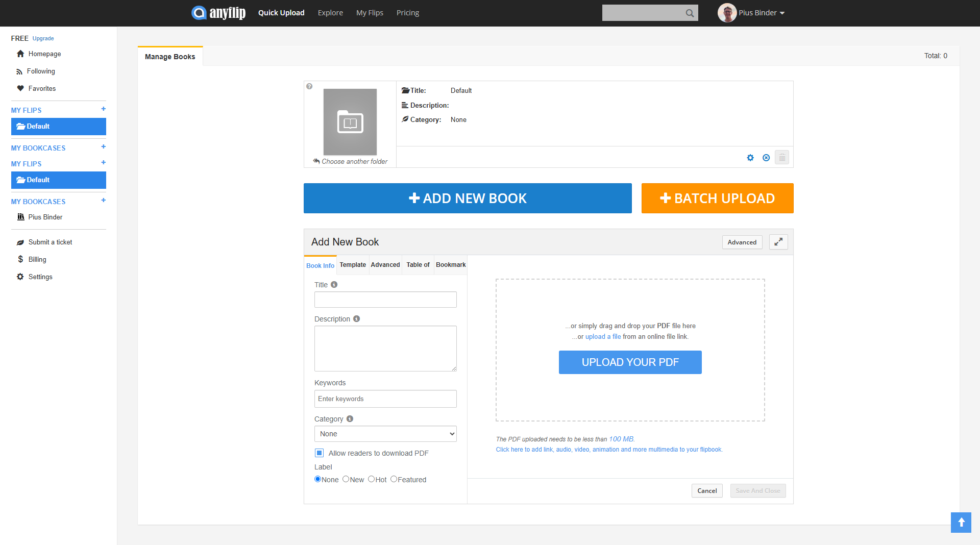Click the folder help question mark icon
The image size is (980, 545).
coord(309,86)
